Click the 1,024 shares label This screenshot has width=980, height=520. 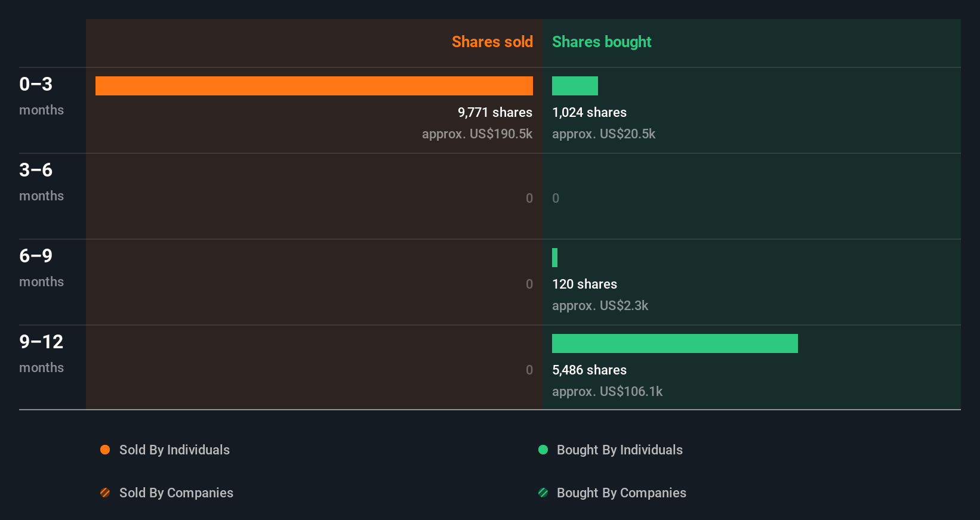point(589,112)
